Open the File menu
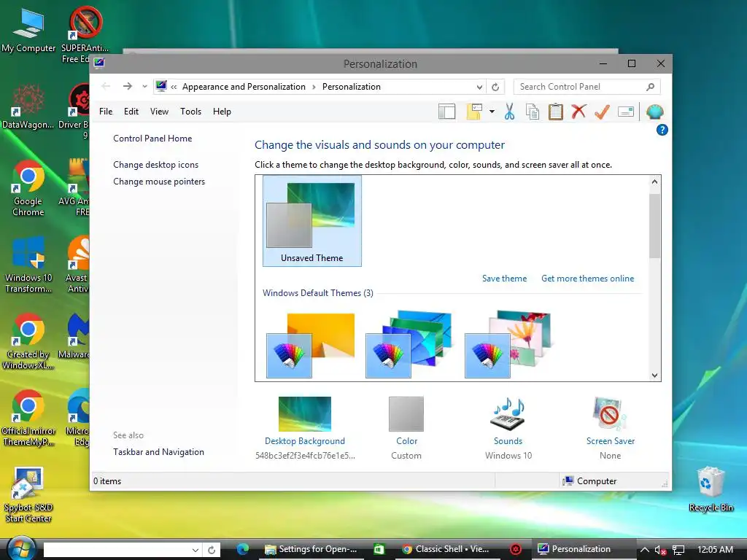 tap(106, 112)
